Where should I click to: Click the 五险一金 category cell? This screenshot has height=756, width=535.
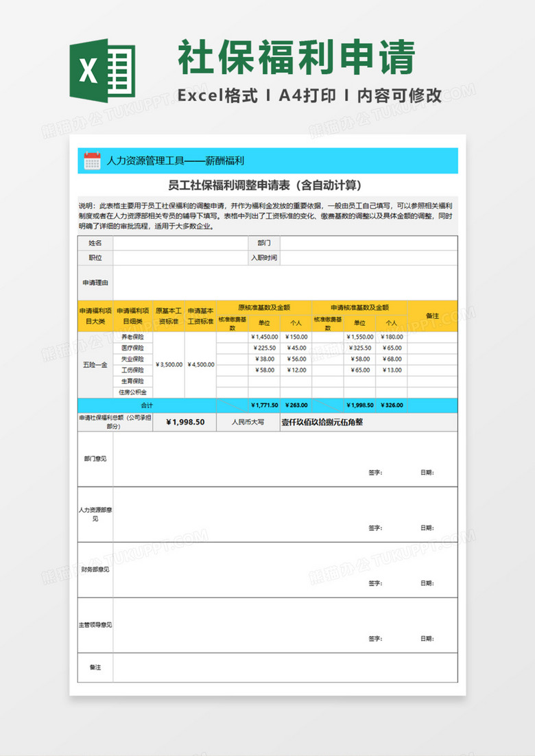tap(95, 364)
